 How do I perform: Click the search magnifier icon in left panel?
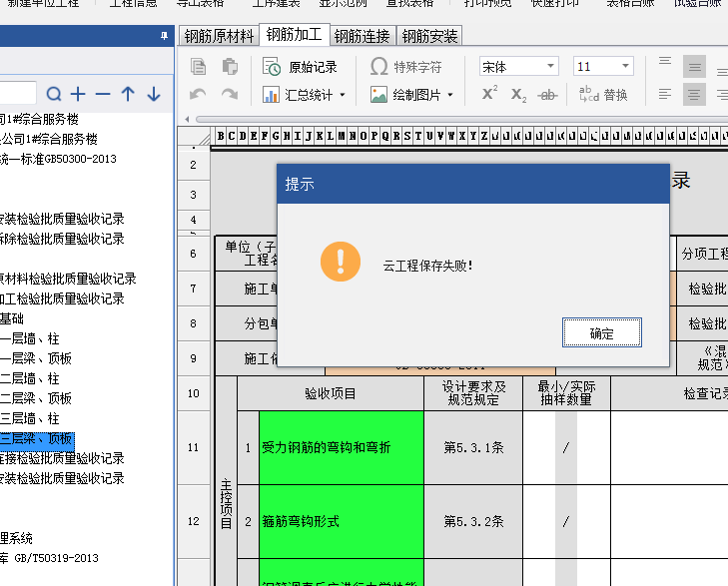tap(54, 95)
